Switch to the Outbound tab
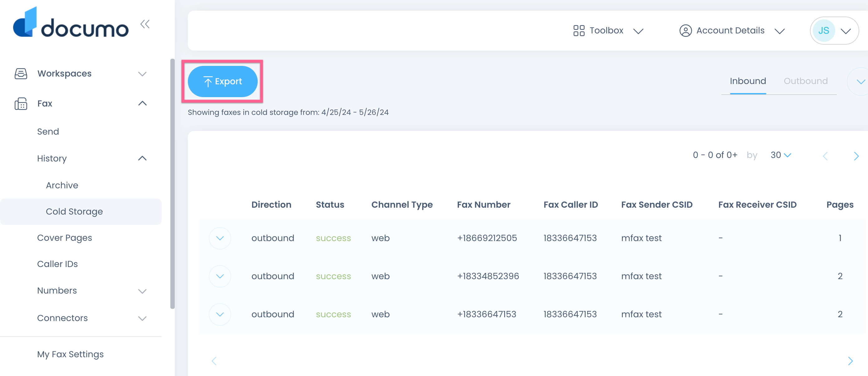 [805, 81]
